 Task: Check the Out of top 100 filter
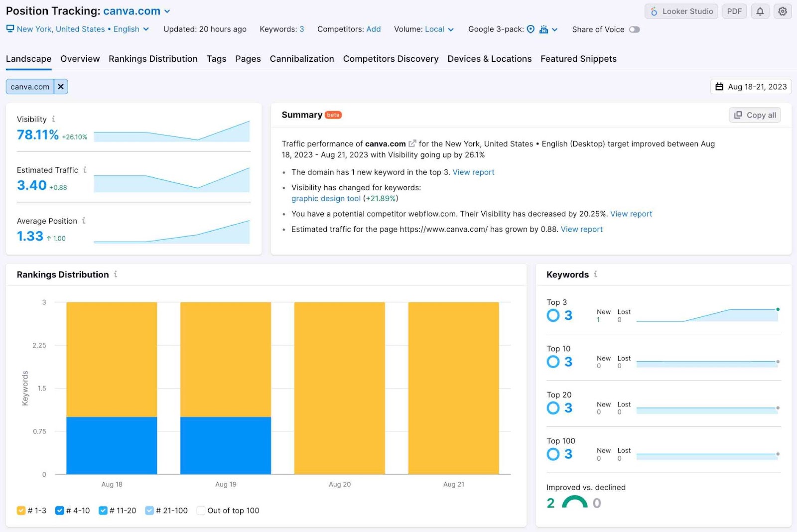pos(201,510)
